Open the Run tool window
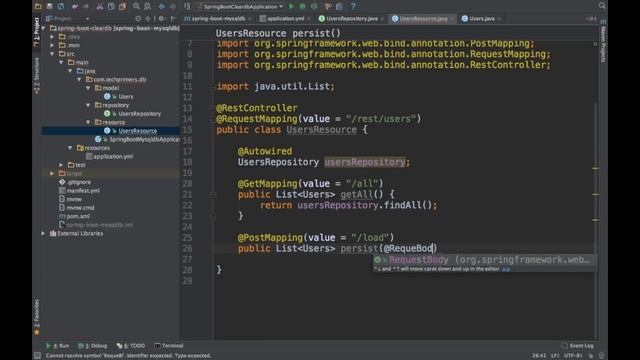Screen dimensions: 640x360 58,346
